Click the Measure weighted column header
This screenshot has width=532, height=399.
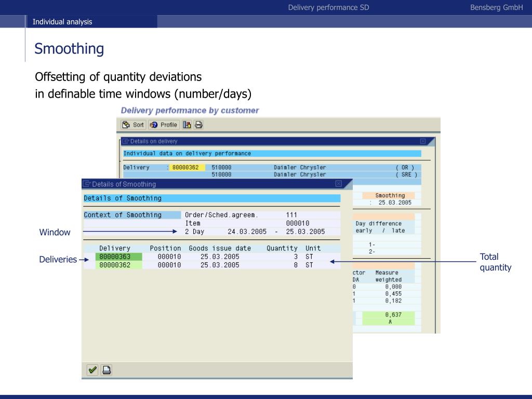[x=388, y=276]
